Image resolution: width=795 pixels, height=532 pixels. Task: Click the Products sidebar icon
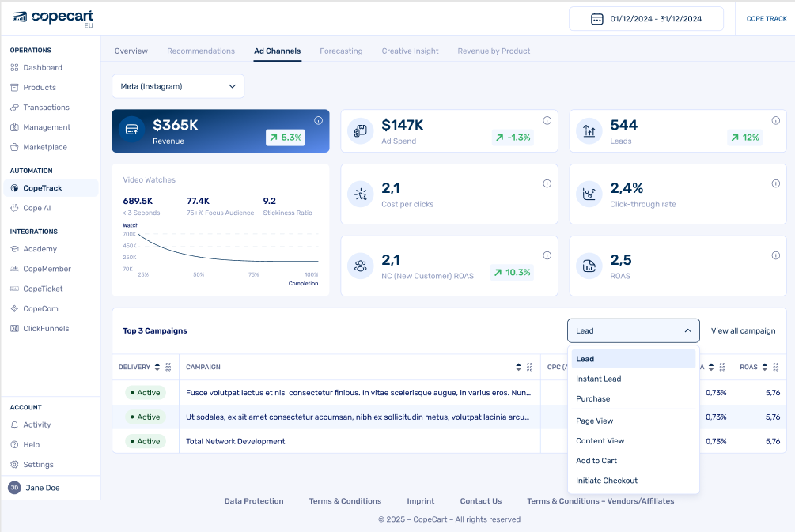point(14,87)
